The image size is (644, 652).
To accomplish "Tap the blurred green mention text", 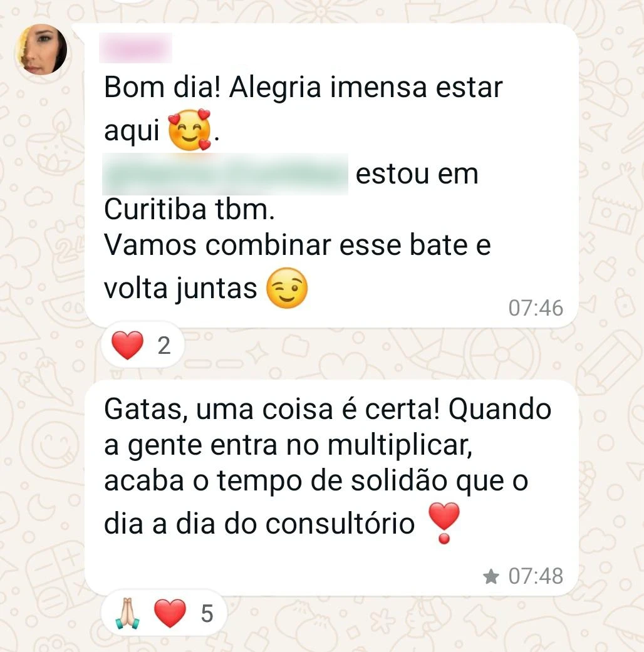I will pos(225,174).
